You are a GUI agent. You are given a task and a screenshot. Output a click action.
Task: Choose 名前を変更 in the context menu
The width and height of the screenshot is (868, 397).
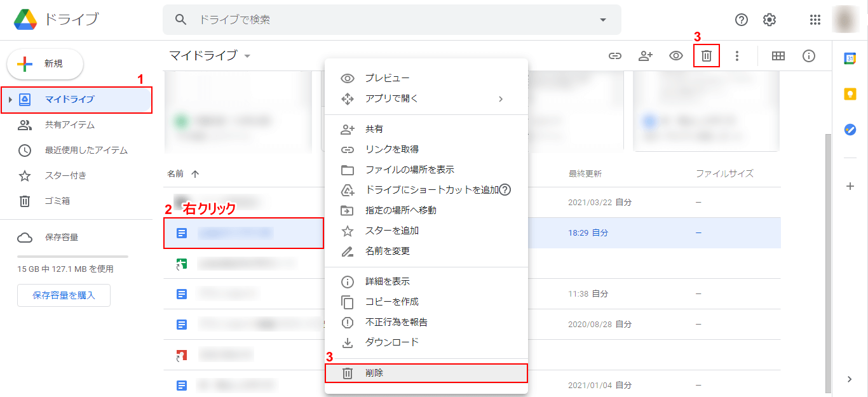[x=388, y=251]
